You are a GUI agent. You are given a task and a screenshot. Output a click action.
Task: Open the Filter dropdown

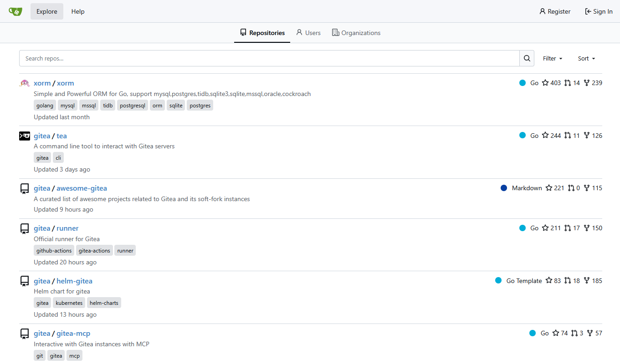[x=553, y=58]
